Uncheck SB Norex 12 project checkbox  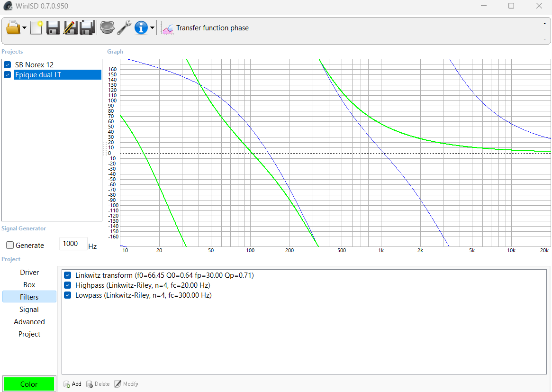point(8,65)
